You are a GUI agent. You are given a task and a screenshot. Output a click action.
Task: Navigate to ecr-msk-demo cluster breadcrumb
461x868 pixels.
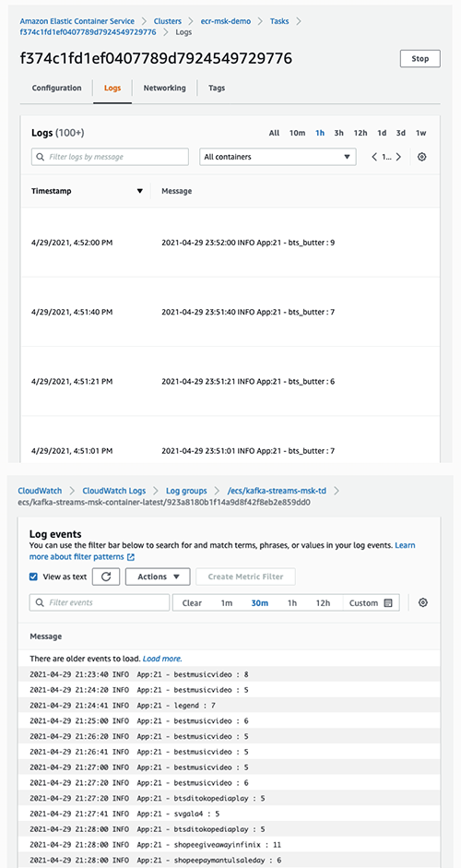225,21
